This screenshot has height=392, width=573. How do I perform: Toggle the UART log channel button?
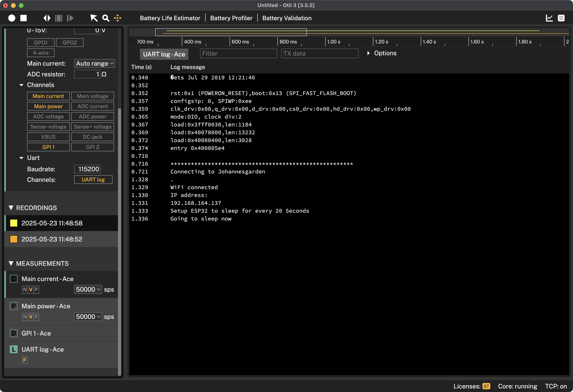click(x=93, y=180)
